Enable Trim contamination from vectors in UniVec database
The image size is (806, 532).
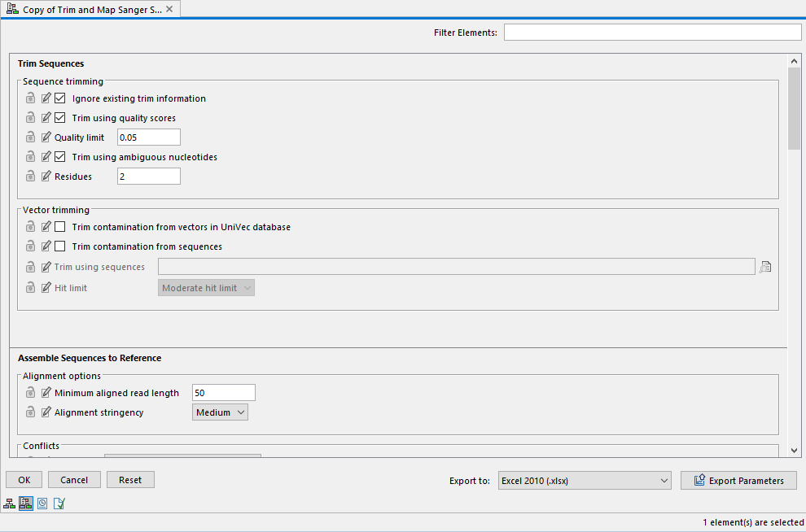point(59,226)
